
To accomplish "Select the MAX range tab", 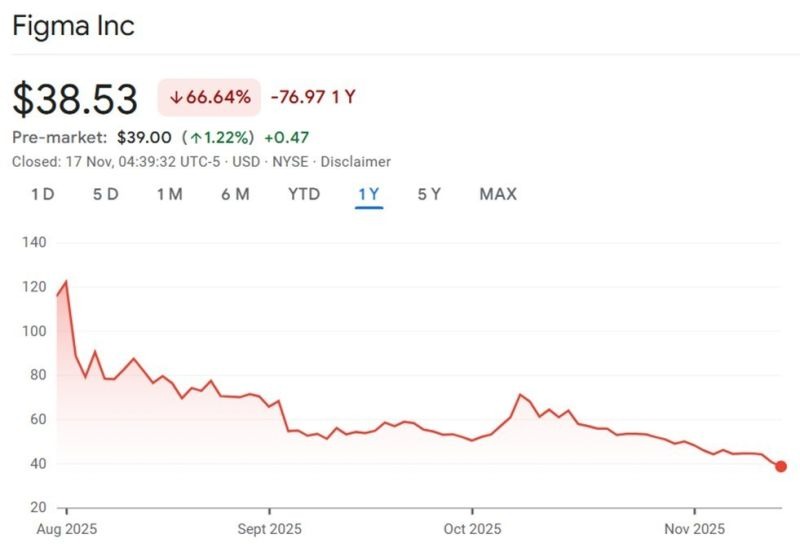I will point(498,194).
